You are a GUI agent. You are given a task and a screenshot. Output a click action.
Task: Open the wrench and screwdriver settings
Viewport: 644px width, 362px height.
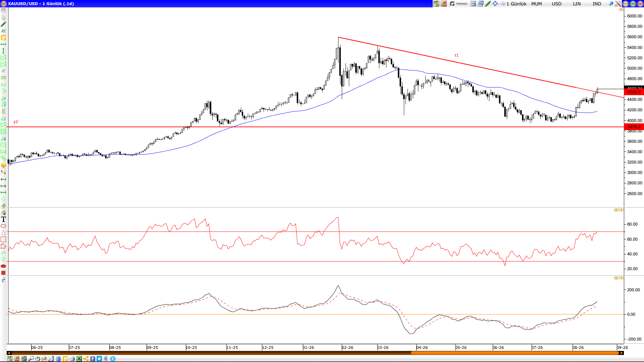618,4
